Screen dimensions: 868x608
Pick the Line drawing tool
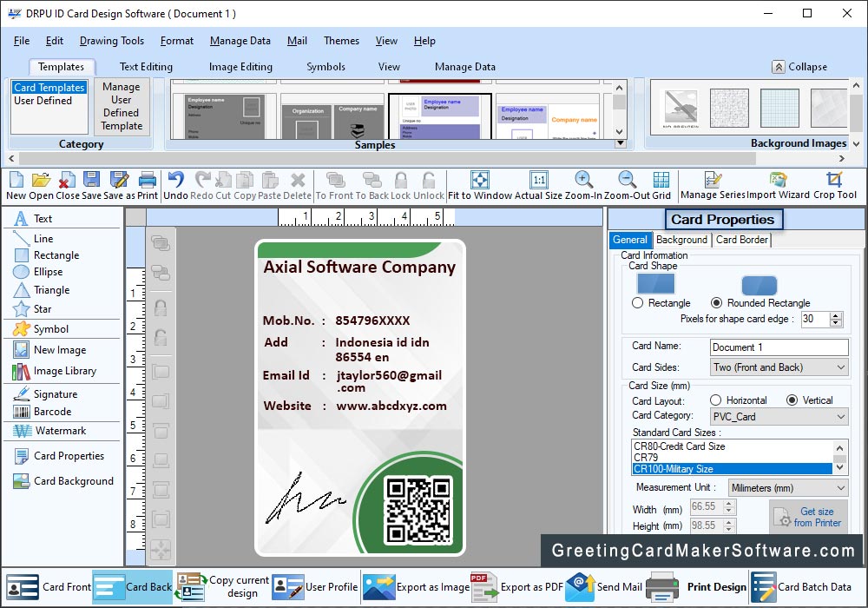click(x=33, y=239)
